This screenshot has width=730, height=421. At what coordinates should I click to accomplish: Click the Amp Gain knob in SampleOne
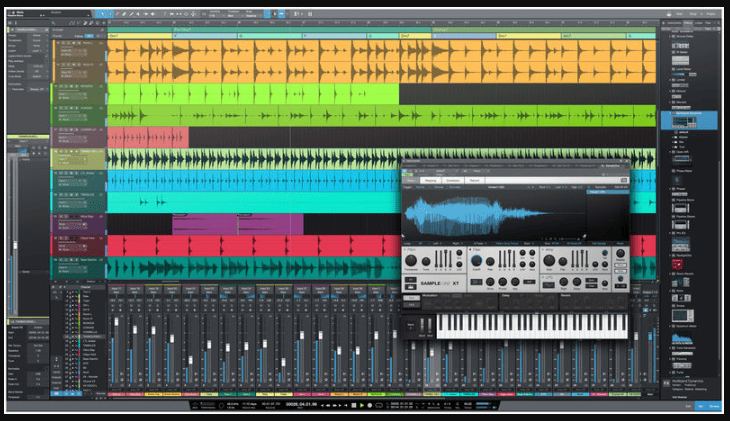pyautogui.click(x=549, y=261)
